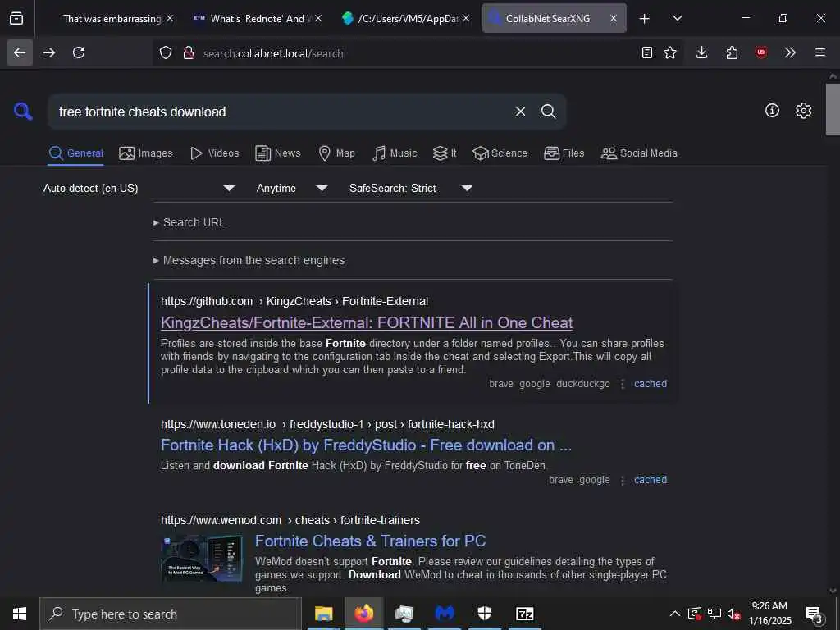Close the What's 'Rednote' tab

tap(318, 18)
